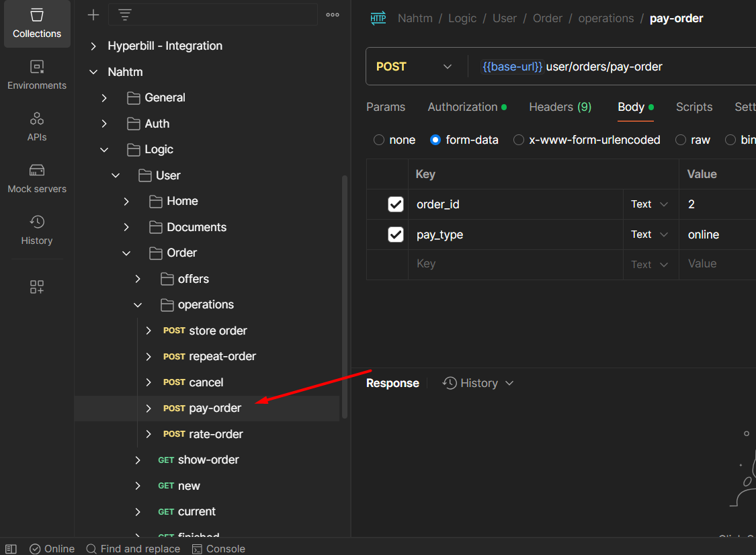
Task: Click the empty Key input field
Action: (x=515, y=264)
